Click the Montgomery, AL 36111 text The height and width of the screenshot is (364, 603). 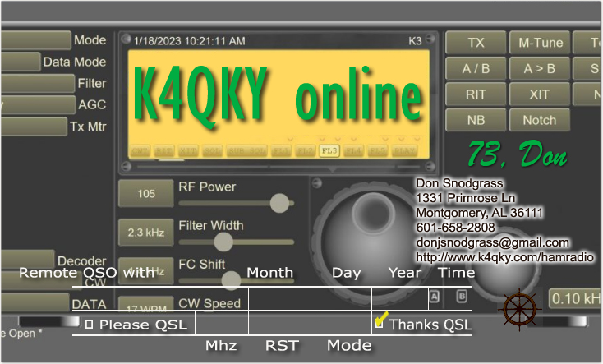(x=479, y=212)
